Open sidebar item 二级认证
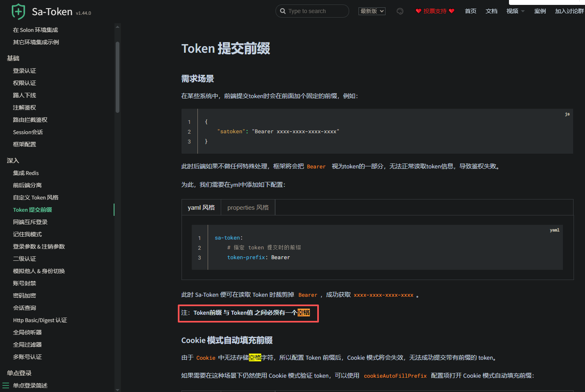Screen dimensions: 585x392 coord(25,259)
